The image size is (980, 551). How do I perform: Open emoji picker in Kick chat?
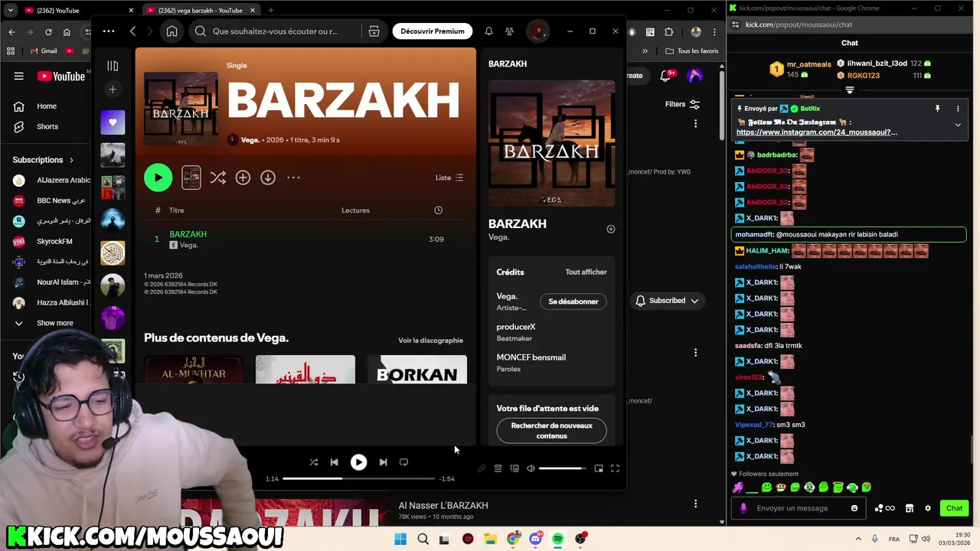[854, 508]
